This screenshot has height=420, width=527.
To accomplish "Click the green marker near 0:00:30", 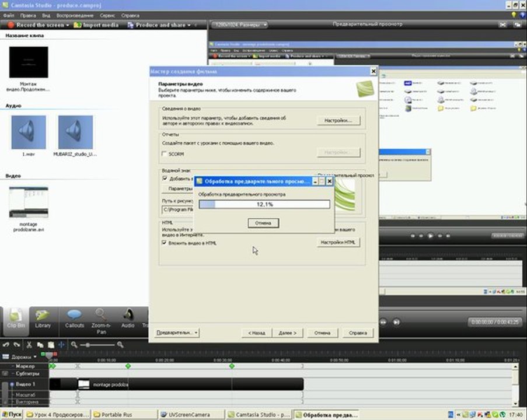I will pos(232,366).
